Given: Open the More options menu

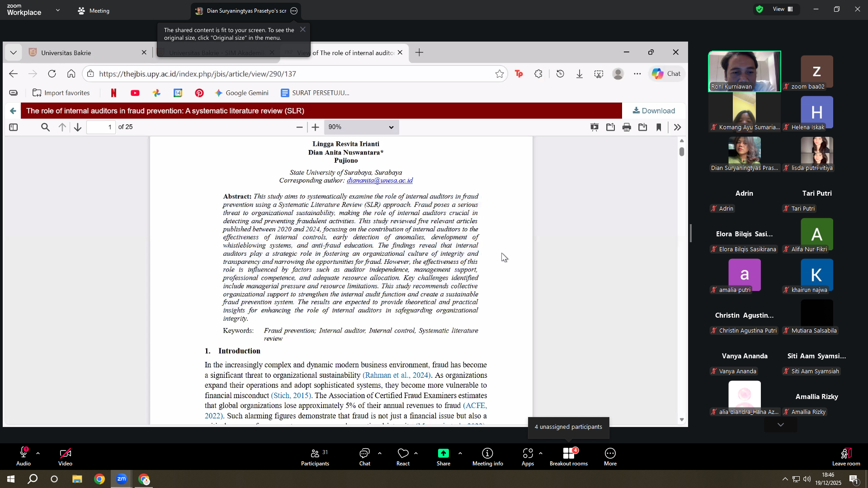Looking at the screenshot, I should tap(610, 456).
